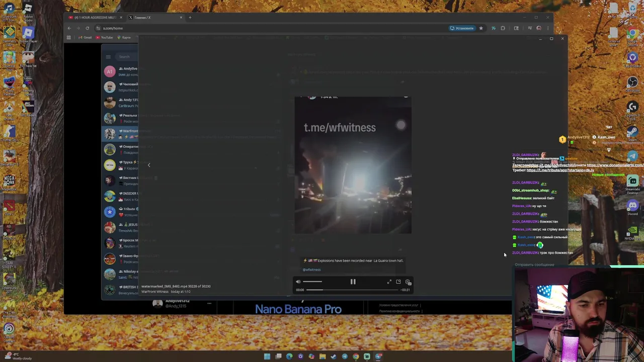Open Chrome profile avatar in toolbar
The image size is (644, 362).
pos(539,28)
